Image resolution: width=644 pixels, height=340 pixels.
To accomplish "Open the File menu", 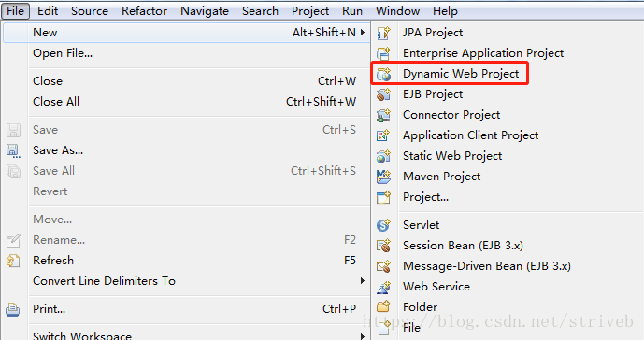I will pos(16,11).
